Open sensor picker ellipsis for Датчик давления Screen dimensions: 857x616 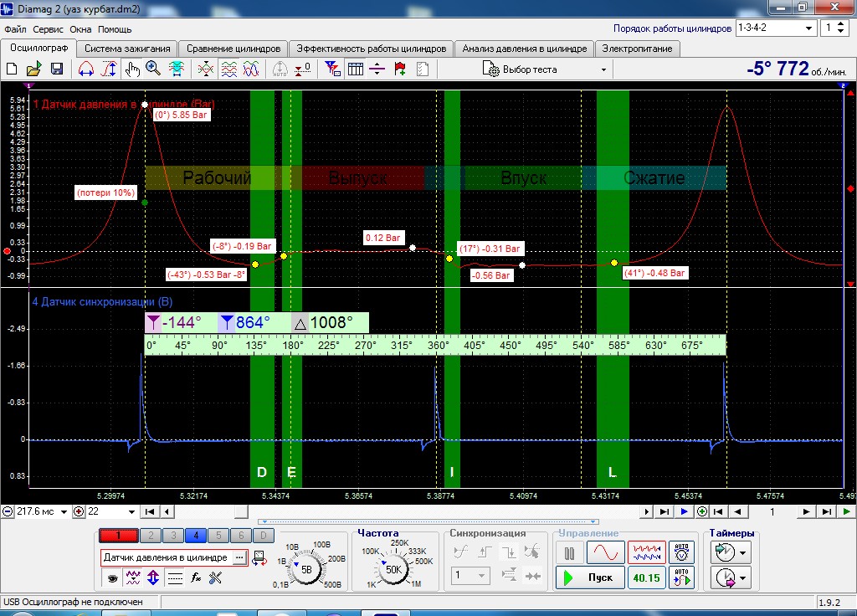(x=239, y=557)
